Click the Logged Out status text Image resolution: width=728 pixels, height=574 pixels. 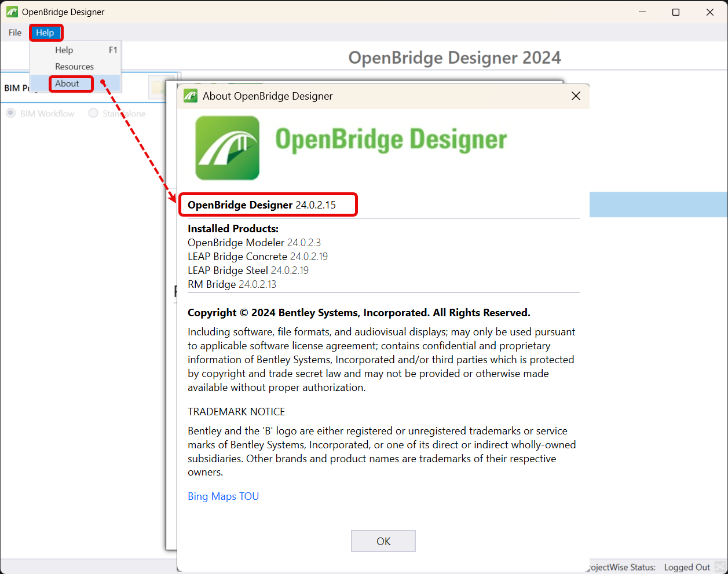point(687,567)
